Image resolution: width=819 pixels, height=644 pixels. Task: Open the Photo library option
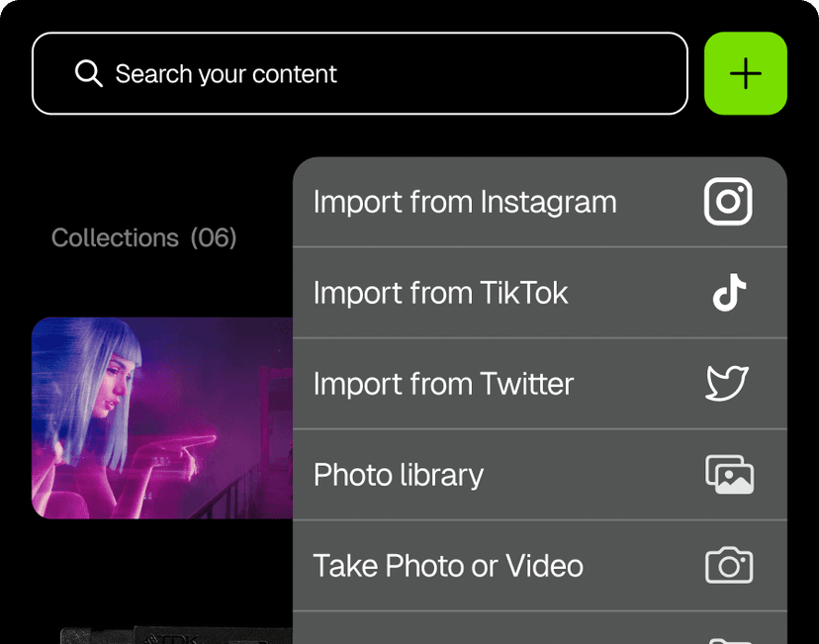398,474
